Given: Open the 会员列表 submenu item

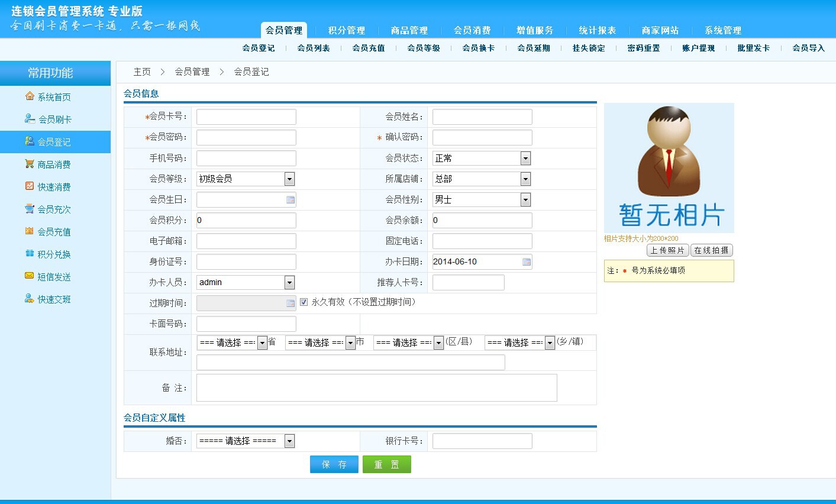Looking at the screenshot, I should point(314,48).
